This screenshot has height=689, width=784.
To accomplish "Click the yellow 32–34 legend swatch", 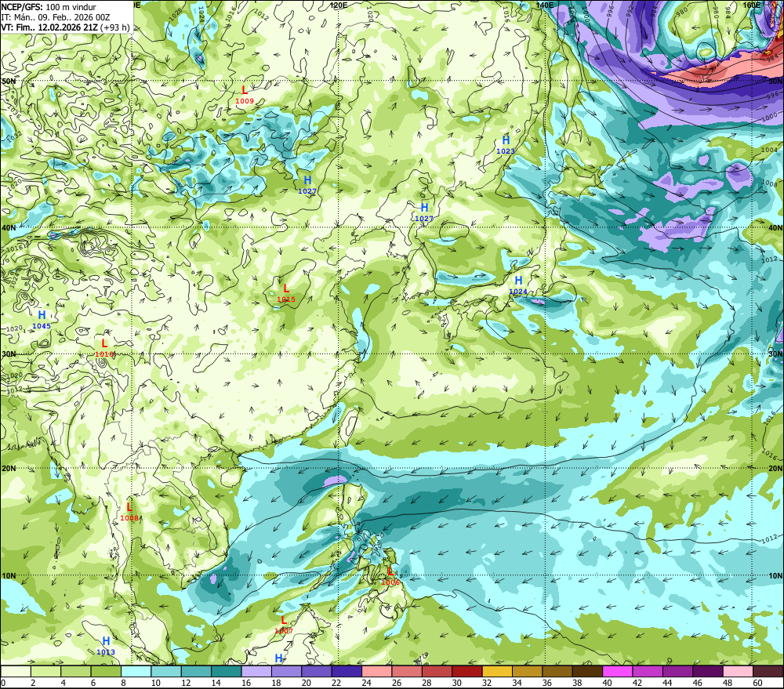I will pyautogui.click(x=497, y=671).
